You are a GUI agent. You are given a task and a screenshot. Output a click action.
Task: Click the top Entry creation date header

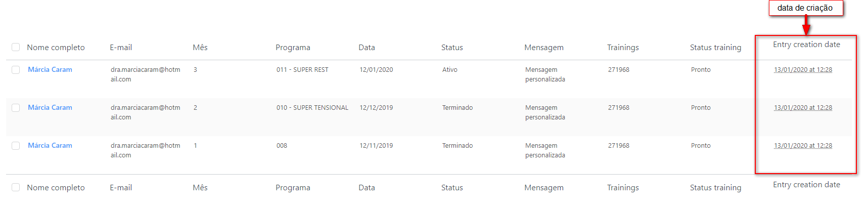click(x=806, y=45)
